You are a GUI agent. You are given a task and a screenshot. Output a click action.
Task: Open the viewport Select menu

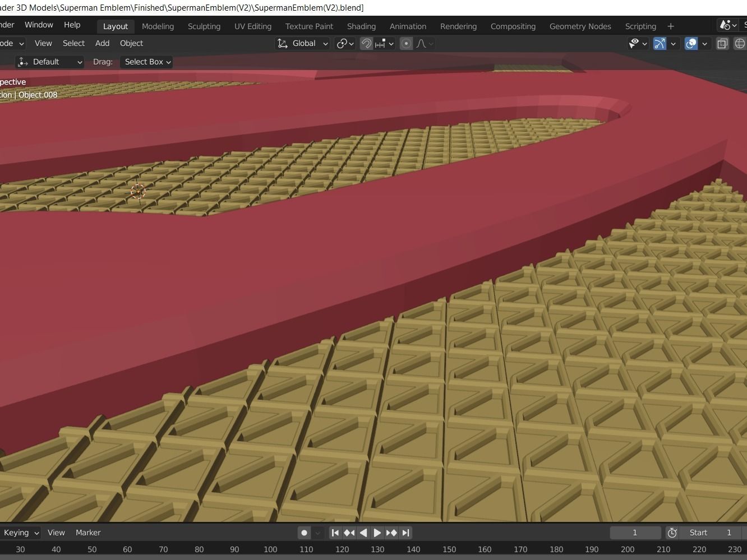pos(73,43)
